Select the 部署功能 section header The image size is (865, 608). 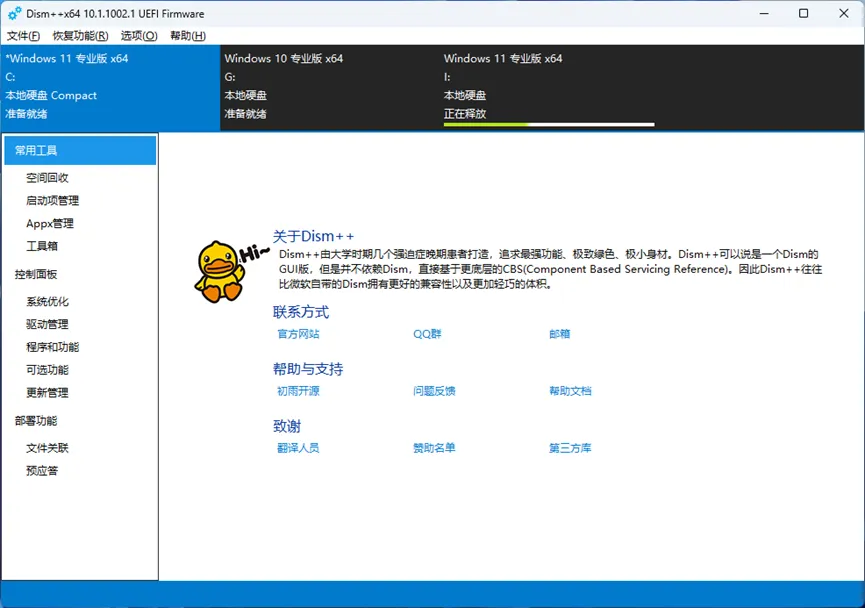click(x=35, y=420)
